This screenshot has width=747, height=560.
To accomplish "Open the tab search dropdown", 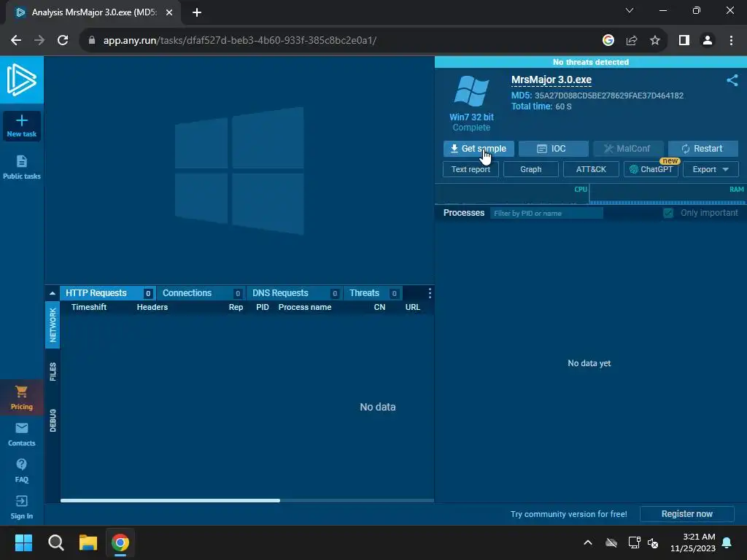I will pos(630,10).
